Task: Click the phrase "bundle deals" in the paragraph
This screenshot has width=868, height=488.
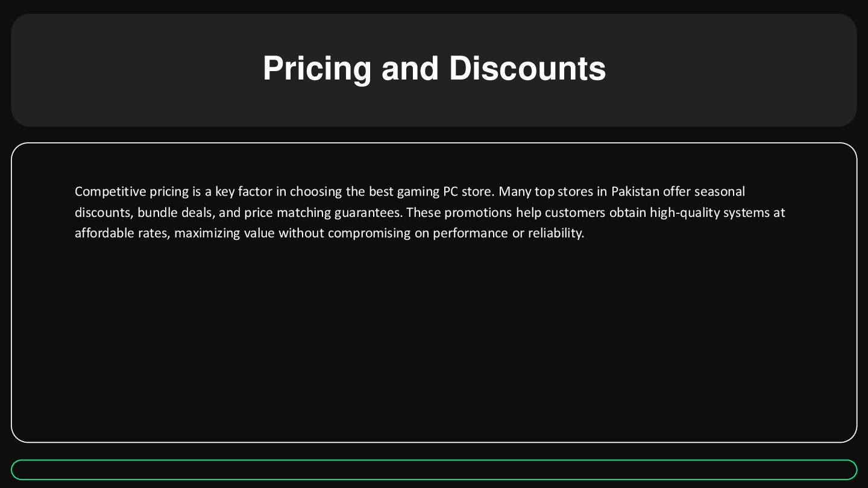Action: [x=175, y=213]
